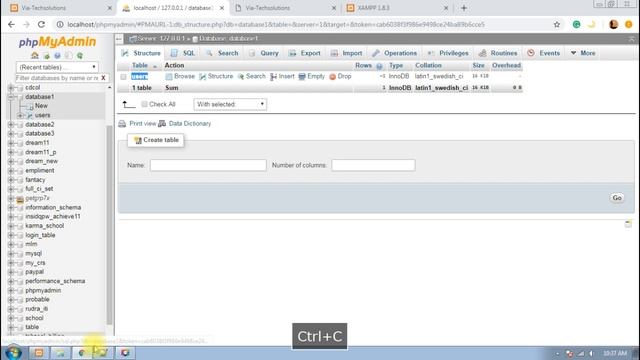
Task: Select the school database
Action: [34, 318]
